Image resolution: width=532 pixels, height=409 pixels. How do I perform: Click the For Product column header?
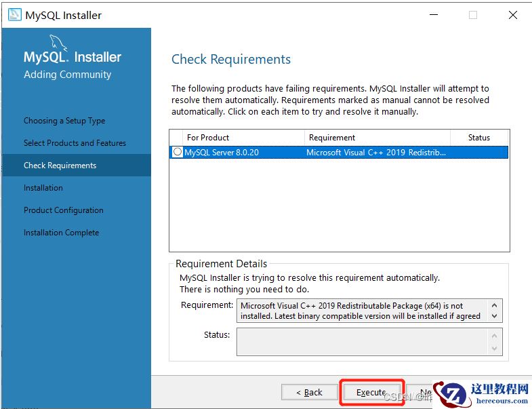(243, 138)
